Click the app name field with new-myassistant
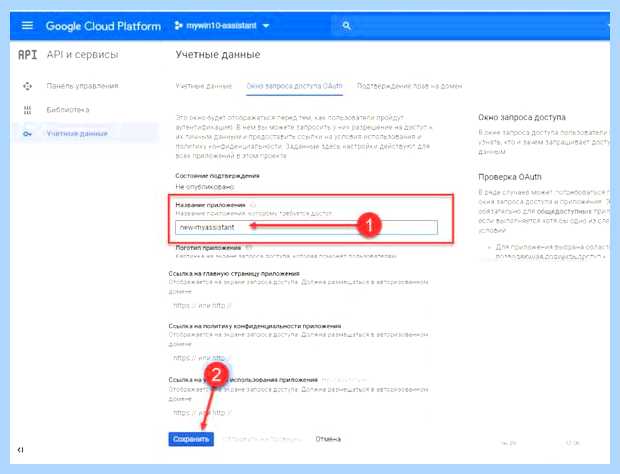Viewport: 620px width, 474px height. [x=306, y=227]
